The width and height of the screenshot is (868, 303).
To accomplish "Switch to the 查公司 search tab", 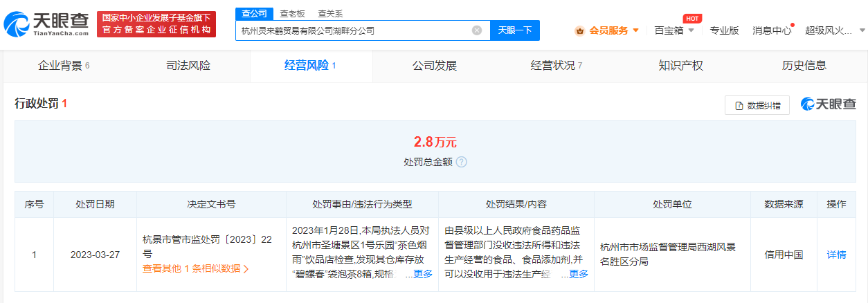I will coord(253,14).
